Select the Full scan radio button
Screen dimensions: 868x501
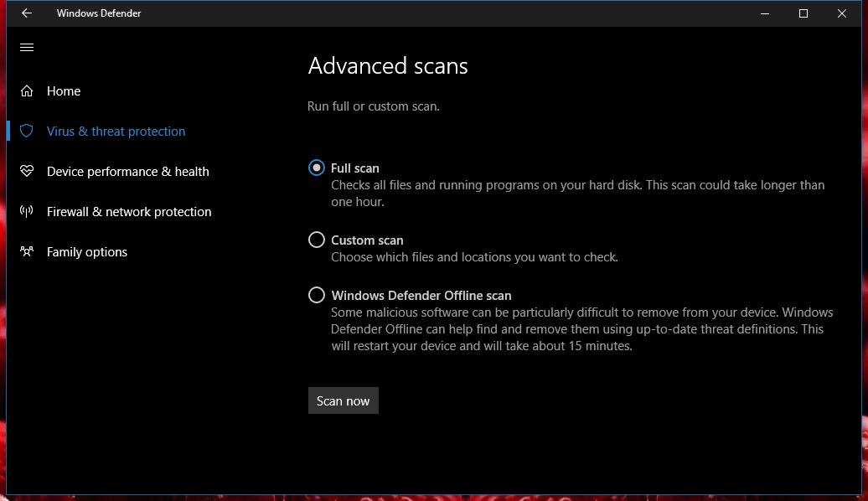click(x=316, y=168)
